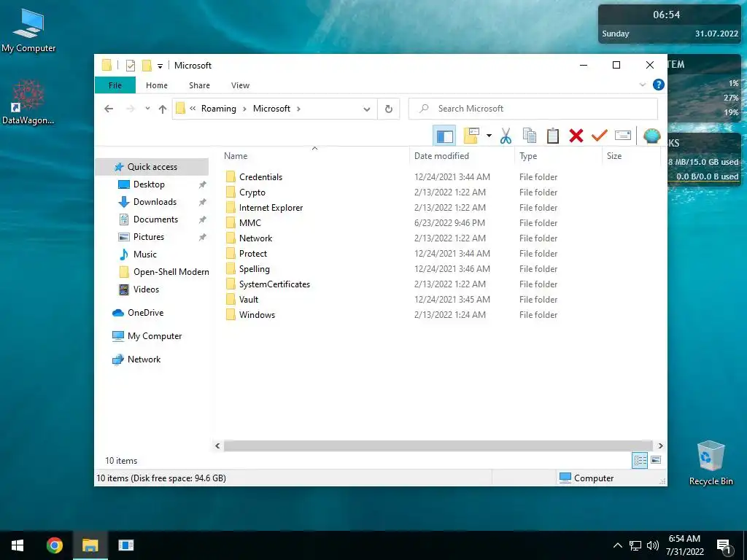Click the DataWagon desktop shortcut
Viewport: 747px width, 560px height.
(28, 102)
